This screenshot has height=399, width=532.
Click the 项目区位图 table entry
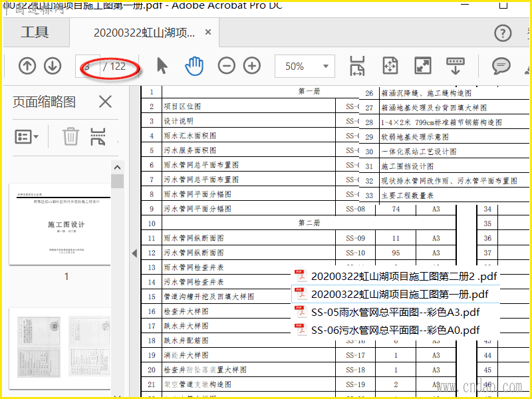(x=182, y=106)
